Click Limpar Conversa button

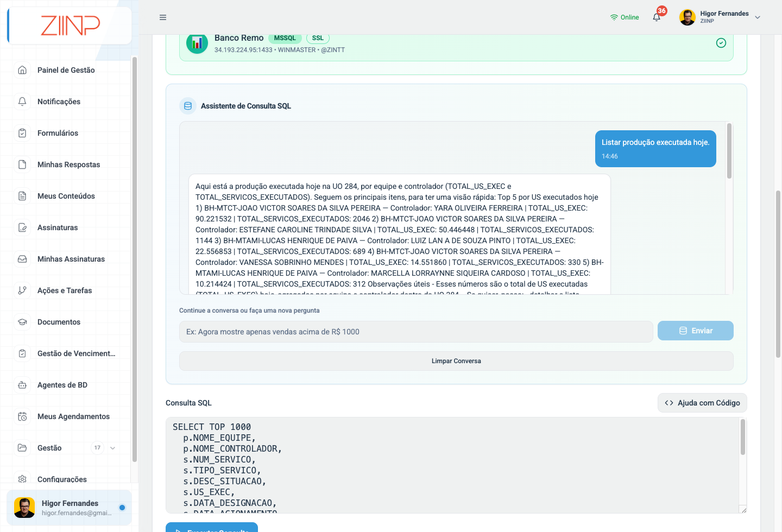pos(456,361)
